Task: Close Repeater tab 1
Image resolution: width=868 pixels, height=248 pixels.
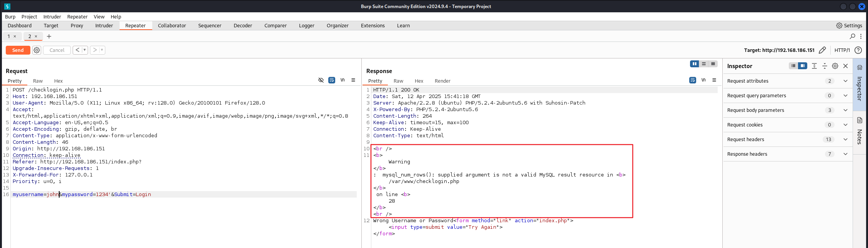Action: point(15,37)
